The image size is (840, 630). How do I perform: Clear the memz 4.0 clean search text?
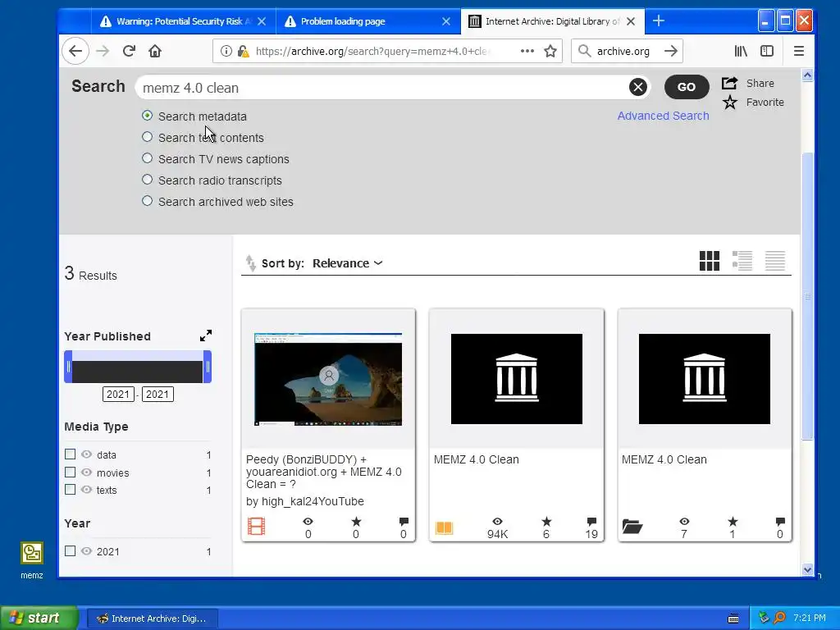click(637, 87)
